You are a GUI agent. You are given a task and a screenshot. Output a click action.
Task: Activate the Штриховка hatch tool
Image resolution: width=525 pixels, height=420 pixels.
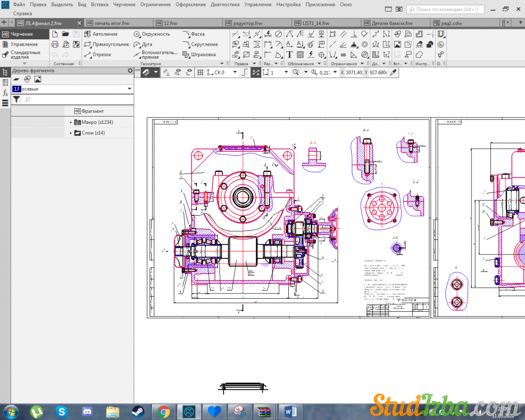coord(199,55)
